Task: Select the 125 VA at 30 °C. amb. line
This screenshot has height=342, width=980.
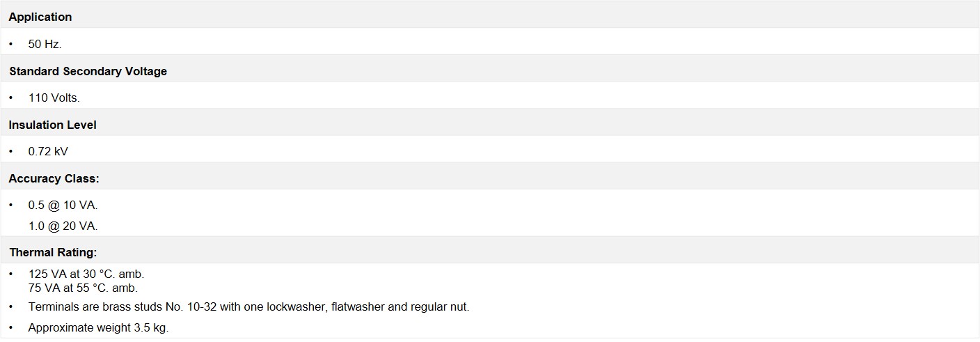Action: pos(86,274)
